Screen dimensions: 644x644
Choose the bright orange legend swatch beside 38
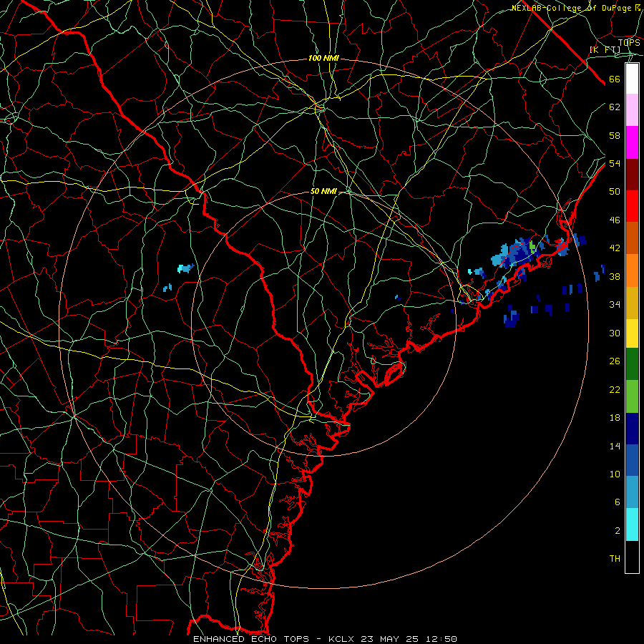pyautogui.click(x=632, y=270)
